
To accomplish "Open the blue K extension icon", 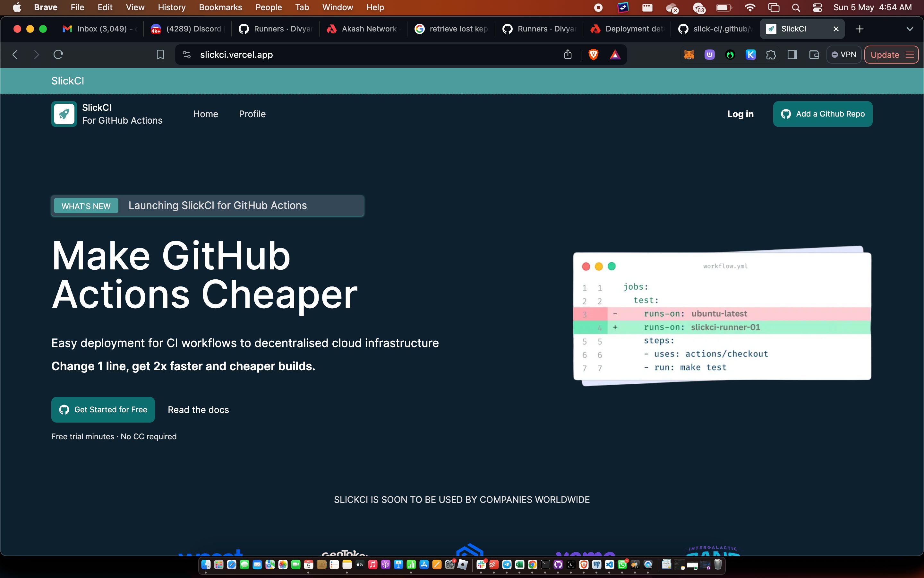I will [x=750, y=55].
